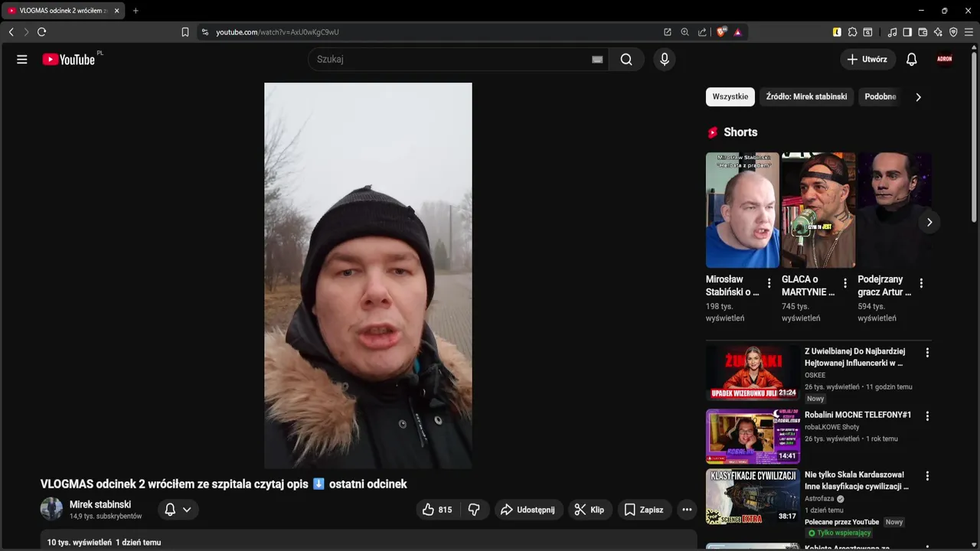Screen dimensions: 980x551
Task: Open the on-screen keyboard in search box
Action: click(x=597, y=60)
